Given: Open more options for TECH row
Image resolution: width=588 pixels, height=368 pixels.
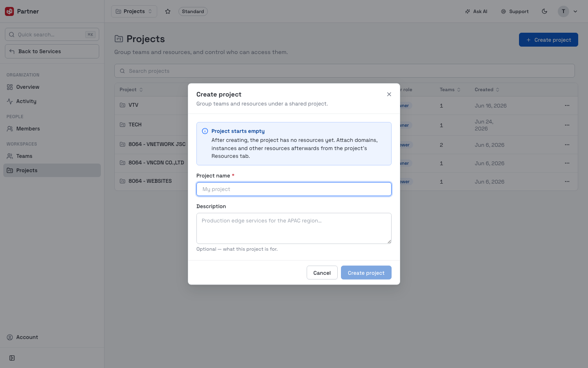Looking at the screenshot, I should point(567,125).
